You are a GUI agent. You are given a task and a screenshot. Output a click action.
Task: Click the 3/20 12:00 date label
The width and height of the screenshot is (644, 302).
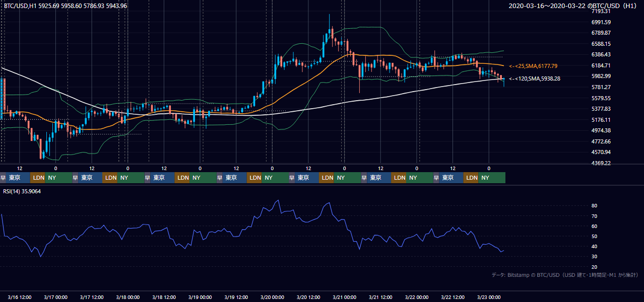pyautogui.click(x=308, y=297)
